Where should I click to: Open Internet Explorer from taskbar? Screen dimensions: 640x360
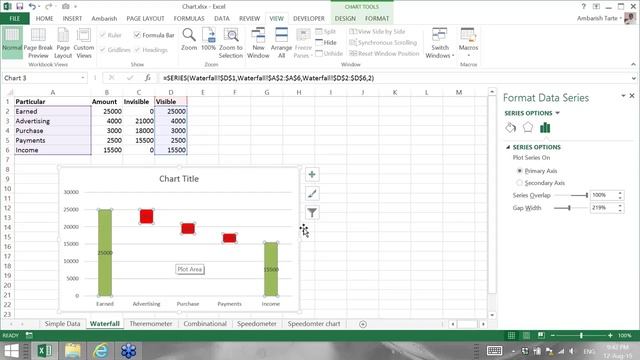click(x=100, y=351)
